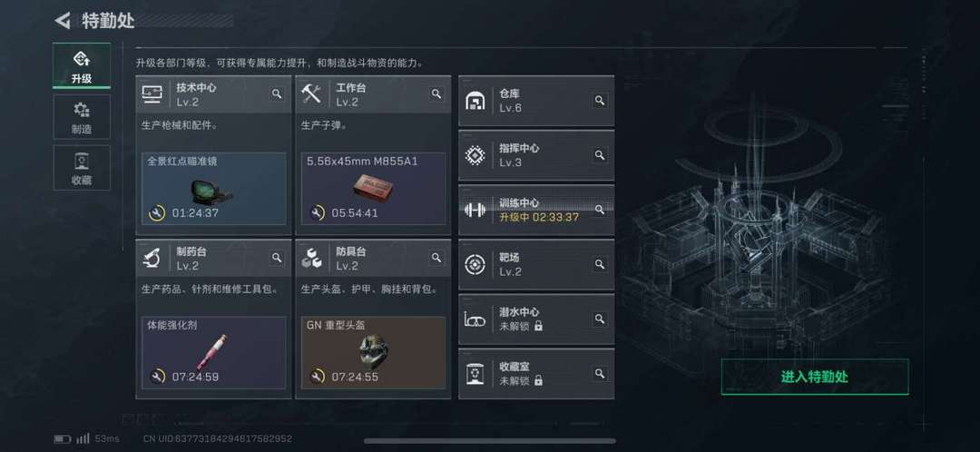Click the 进入特勤处 button
980x452 pixels.
coord(814,377)
